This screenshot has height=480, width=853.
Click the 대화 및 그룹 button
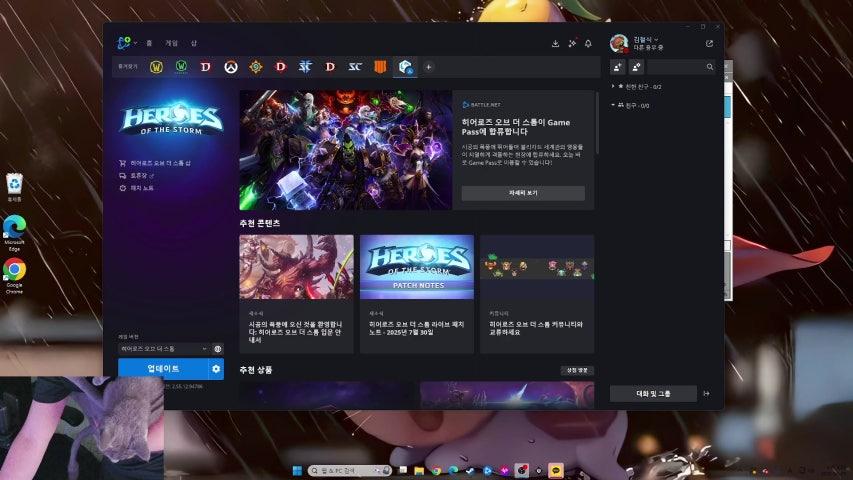pyautogui.click(x=653, y=393)
